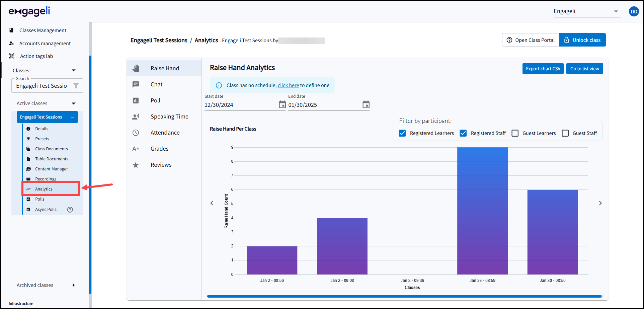This screenshot has width=644, height=309.
Task: Click the Jan 23 - 08:59 bar
Action: (x=482, y=211)
